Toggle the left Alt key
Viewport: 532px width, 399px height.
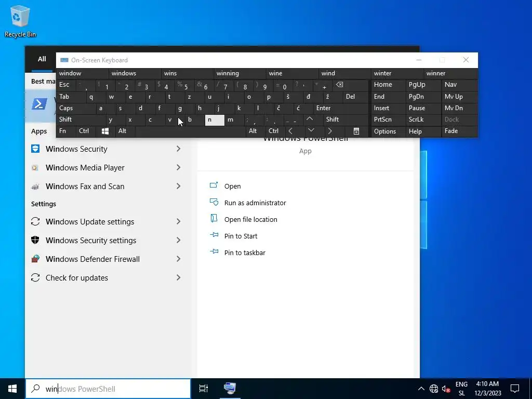click(x=125, y=131)
